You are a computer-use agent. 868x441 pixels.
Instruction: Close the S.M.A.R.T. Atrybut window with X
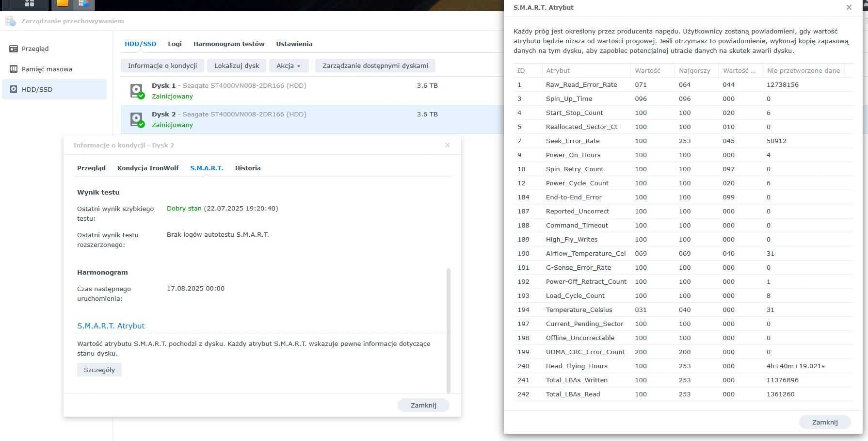pos(849,7)
